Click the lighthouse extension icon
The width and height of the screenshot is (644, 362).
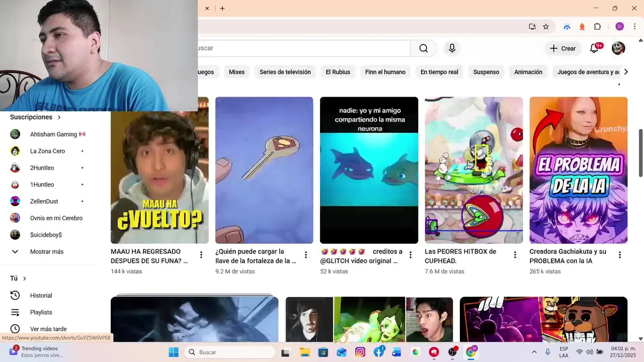[582, 27]
